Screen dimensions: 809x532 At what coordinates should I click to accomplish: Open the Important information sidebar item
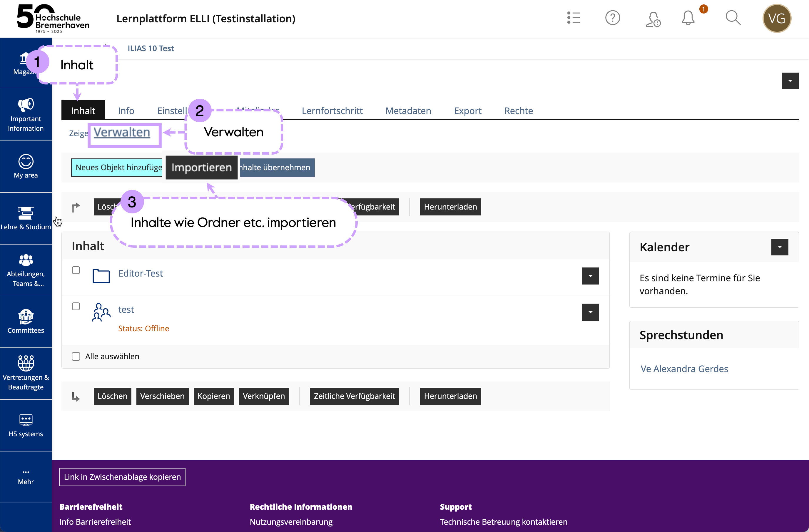[26, 115]
